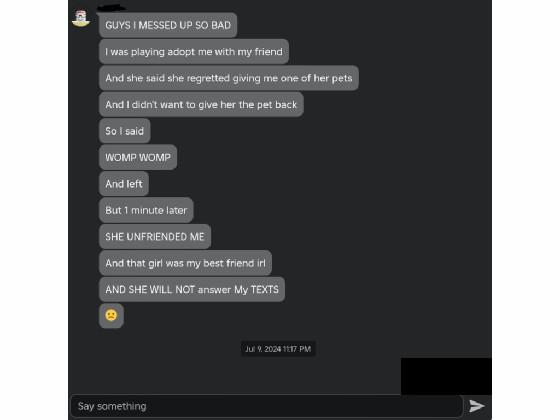Click the 'regretted giving me one of her pets' message
This screenshot has height=420, width=560.
point(229,78)
